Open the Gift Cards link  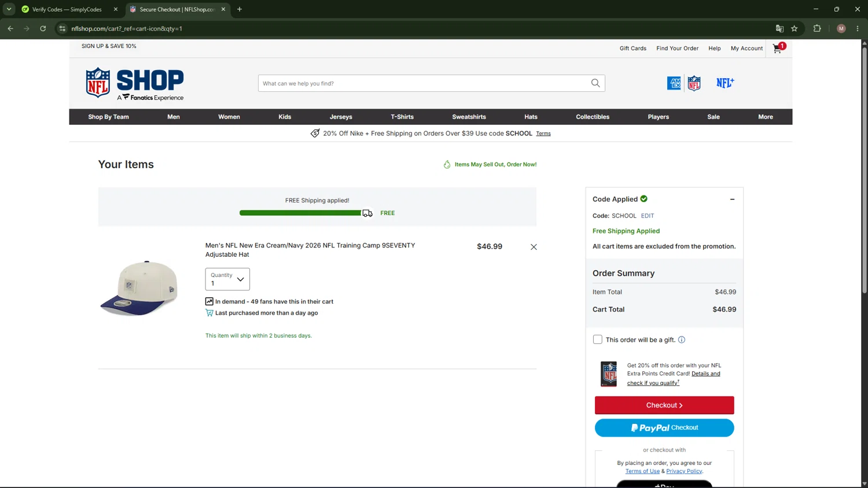click(633, 49)
